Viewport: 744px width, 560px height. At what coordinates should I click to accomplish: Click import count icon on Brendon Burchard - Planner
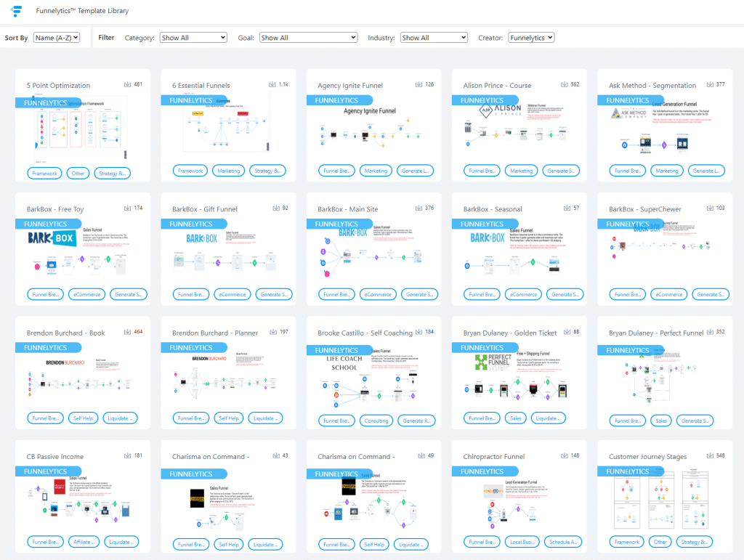pyautogui.click(x=273, y=332)
